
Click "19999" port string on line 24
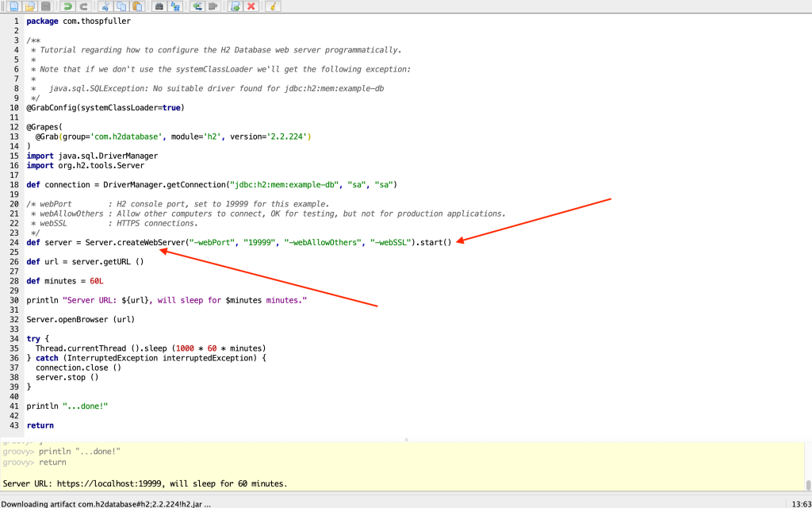pyautogui.click(x=259, y=242)
